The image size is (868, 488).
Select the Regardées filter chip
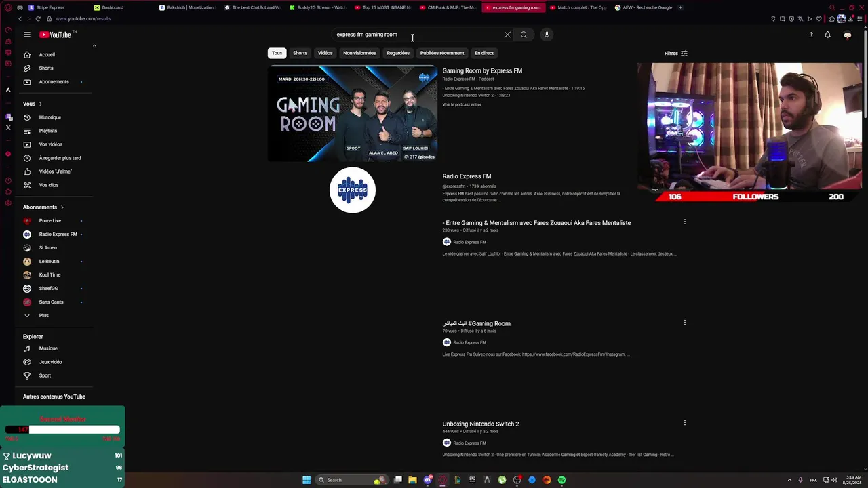(398, 53)
